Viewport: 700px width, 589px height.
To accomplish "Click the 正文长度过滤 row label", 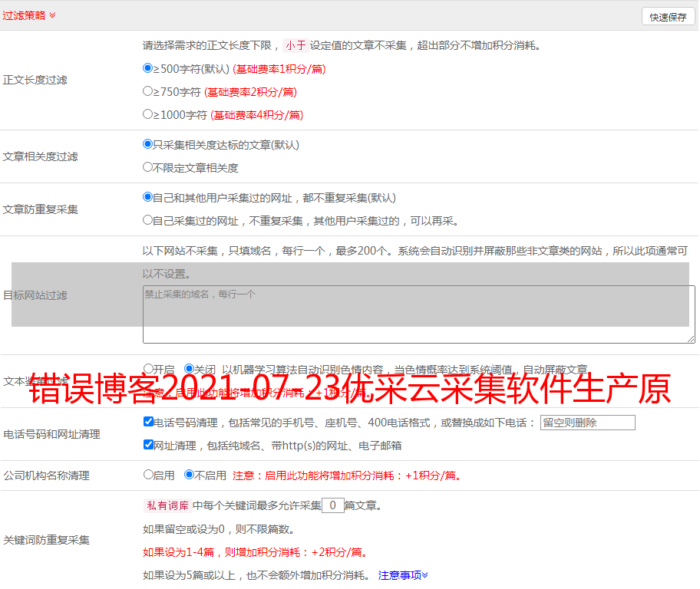I will tap(35, 80).
